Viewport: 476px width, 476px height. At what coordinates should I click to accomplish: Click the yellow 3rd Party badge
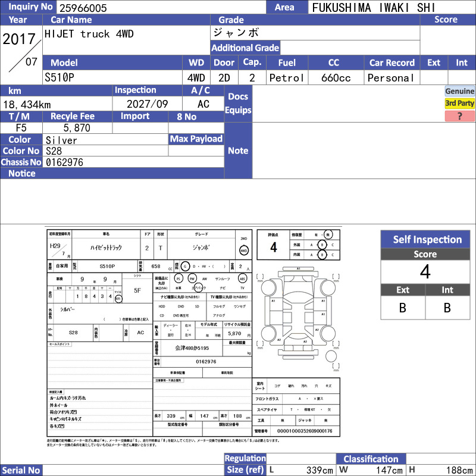point(459,103)
